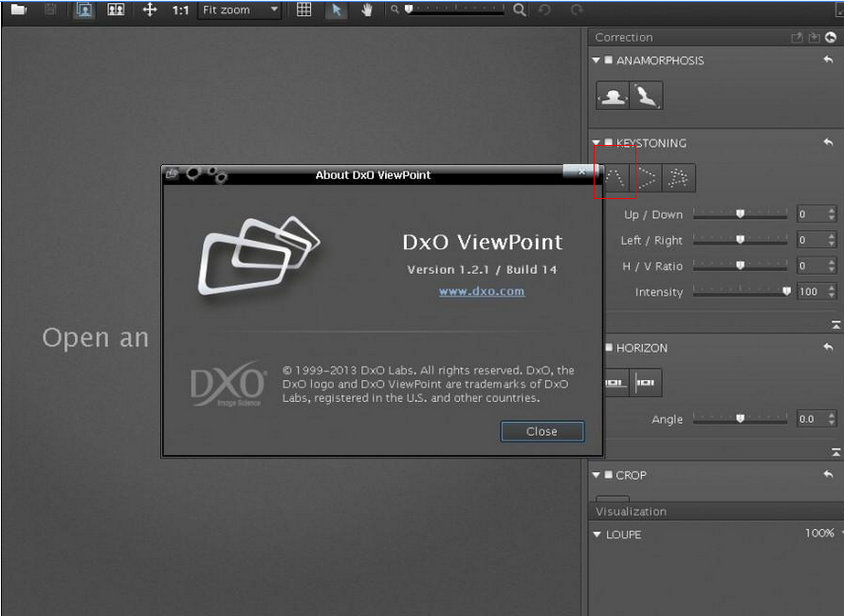Select the hand pan tool

(x=367, y=9)
